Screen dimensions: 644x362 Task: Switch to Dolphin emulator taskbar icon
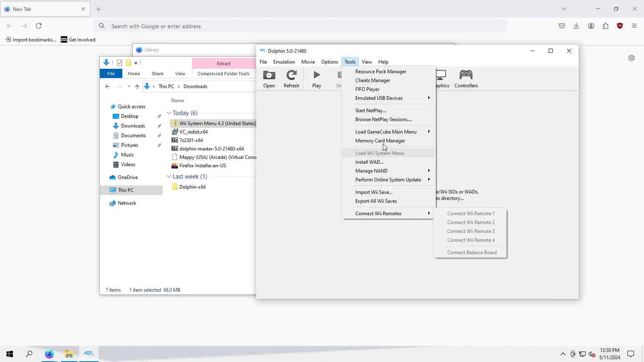pyautogui.click(x=89, y=354)
